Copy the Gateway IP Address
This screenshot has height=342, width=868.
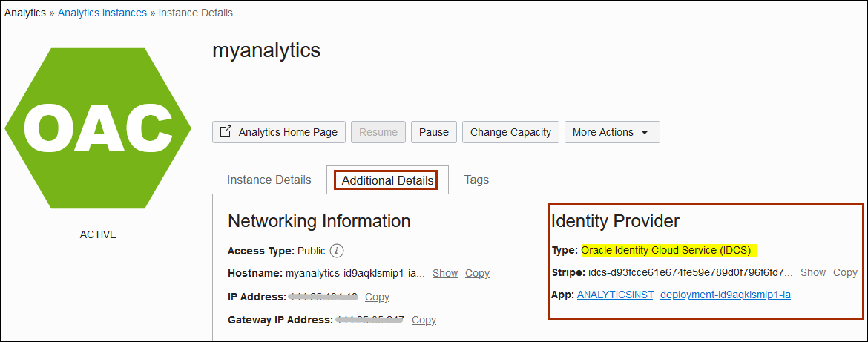[424, 320]
